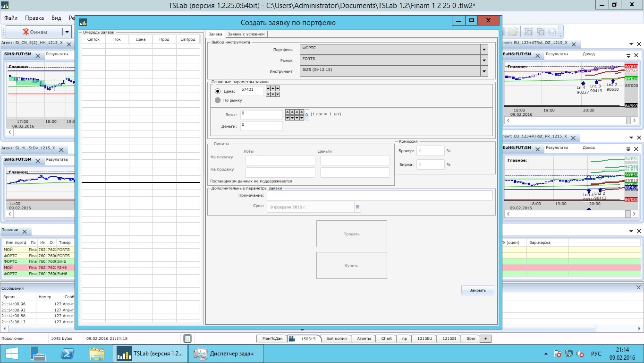The image size is (644, 363).
Task: Click the camera icon on tab 150315
Action: [292, 338]
